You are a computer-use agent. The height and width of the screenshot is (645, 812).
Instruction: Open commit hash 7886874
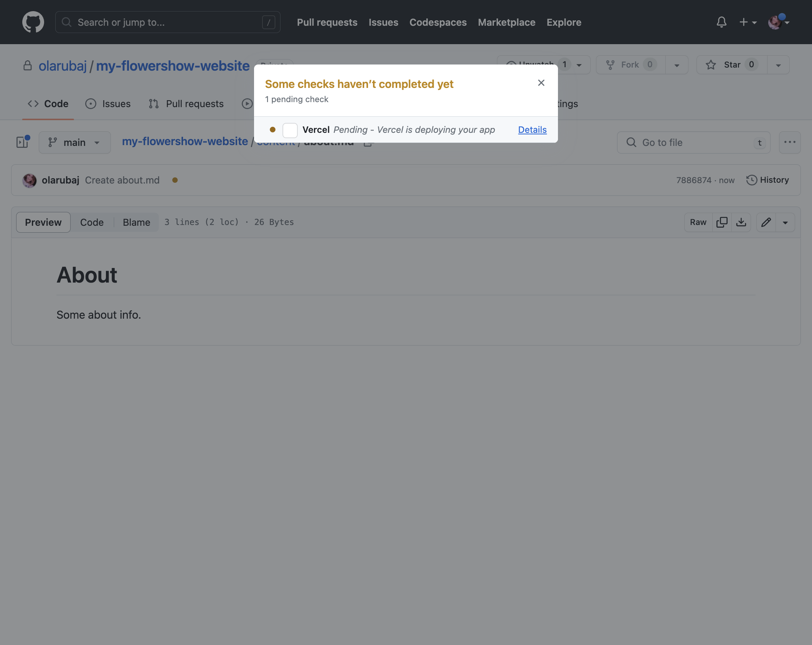[x=693, y=180]
